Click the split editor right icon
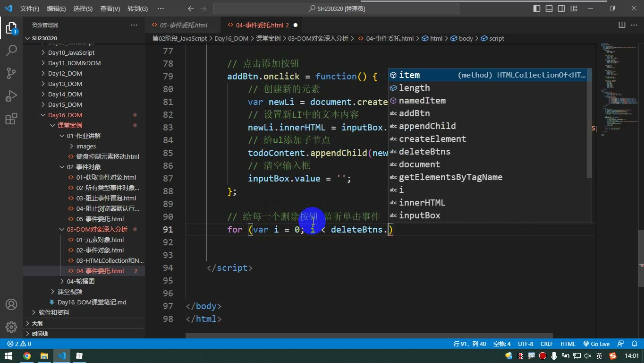 622,25
